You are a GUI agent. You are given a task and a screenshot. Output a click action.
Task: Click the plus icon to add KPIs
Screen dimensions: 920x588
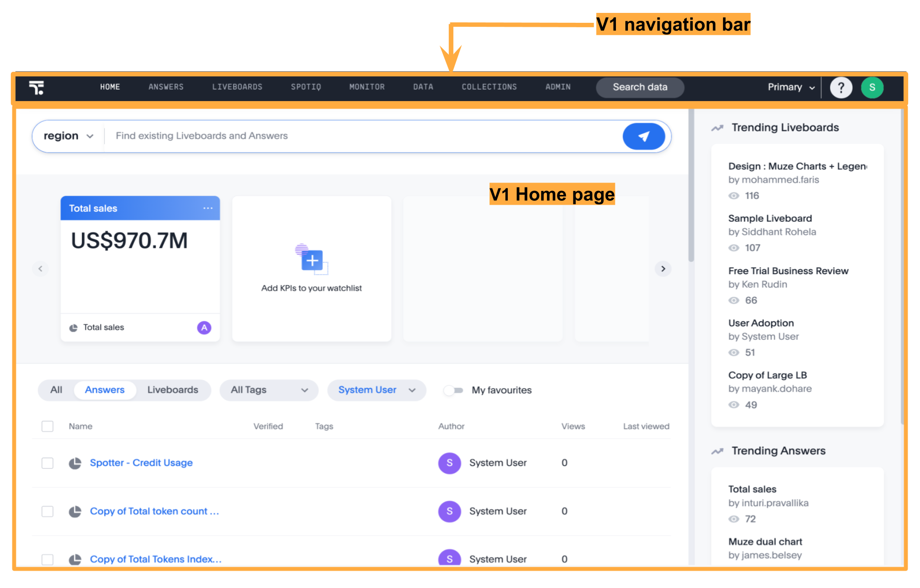click(312, 260)
